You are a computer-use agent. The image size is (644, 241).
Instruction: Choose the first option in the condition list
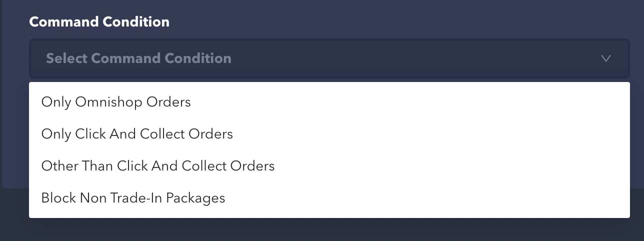(116, 102)
